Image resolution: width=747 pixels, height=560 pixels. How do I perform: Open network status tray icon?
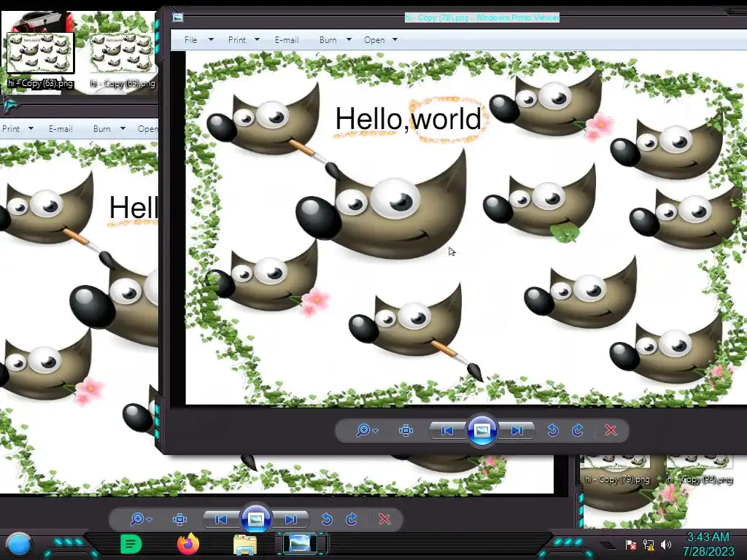[x=649, y=545]
